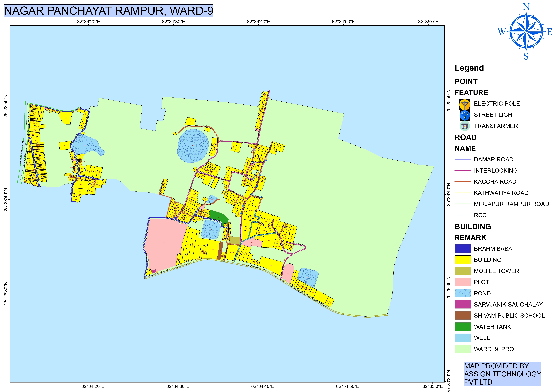Click the Transformer legend icon
Image resolution: width=555 pixels, height=392 pixels.
pos(465,126)
